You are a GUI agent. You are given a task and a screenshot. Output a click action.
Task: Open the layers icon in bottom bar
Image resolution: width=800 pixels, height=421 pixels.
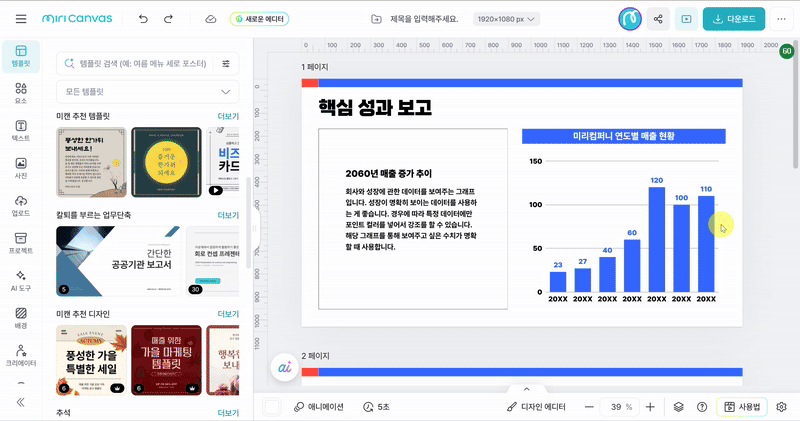678,407
